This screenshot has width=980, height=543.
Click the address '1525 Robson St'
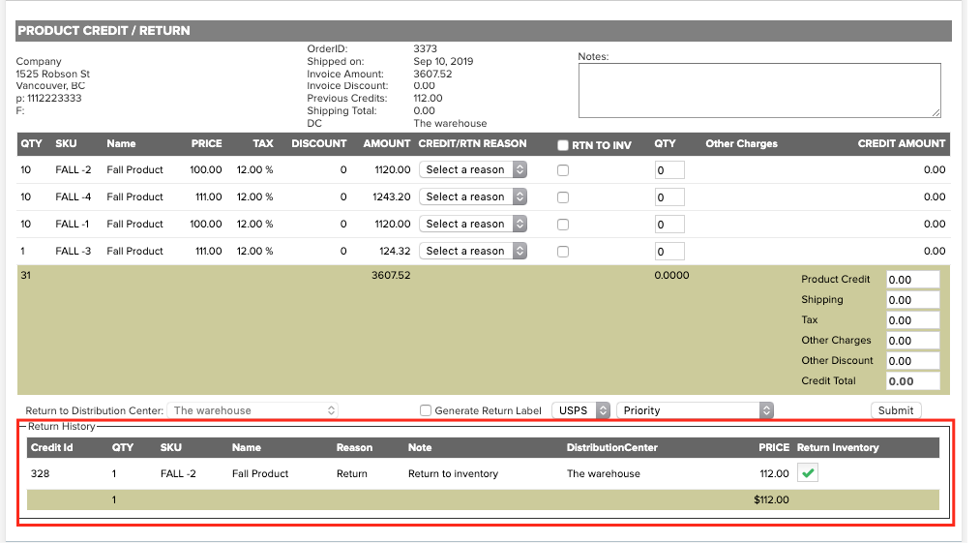pos(53,74)
